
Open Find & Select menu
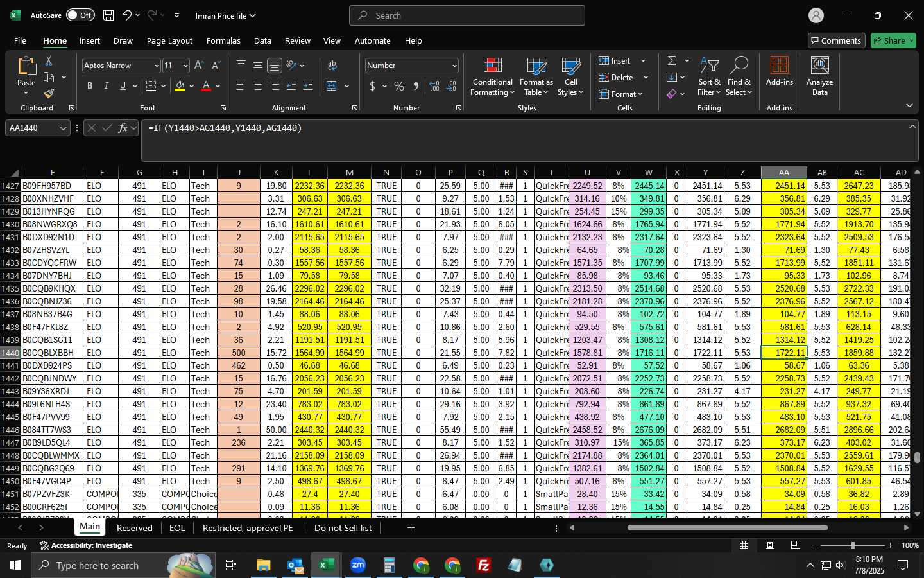tap(739, 77)
